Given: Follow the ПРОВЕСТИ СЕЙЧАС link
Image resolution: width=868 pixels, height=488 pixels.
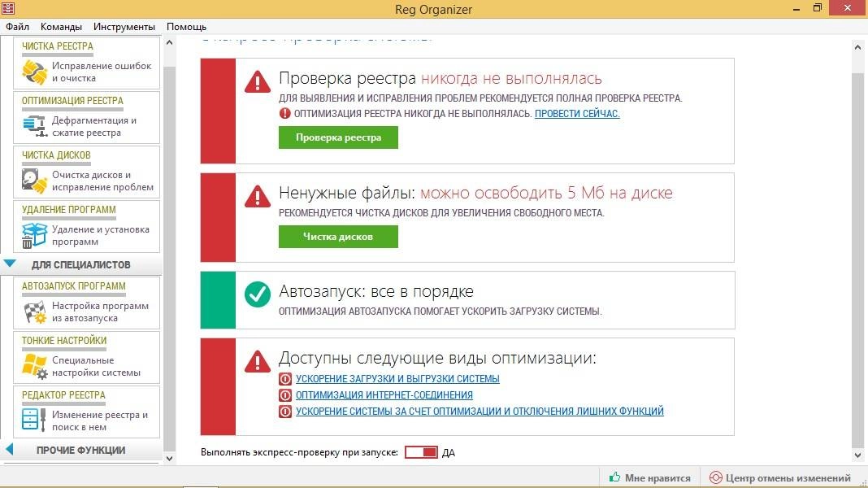Looking at the screenshot, I should coord(577,114).
